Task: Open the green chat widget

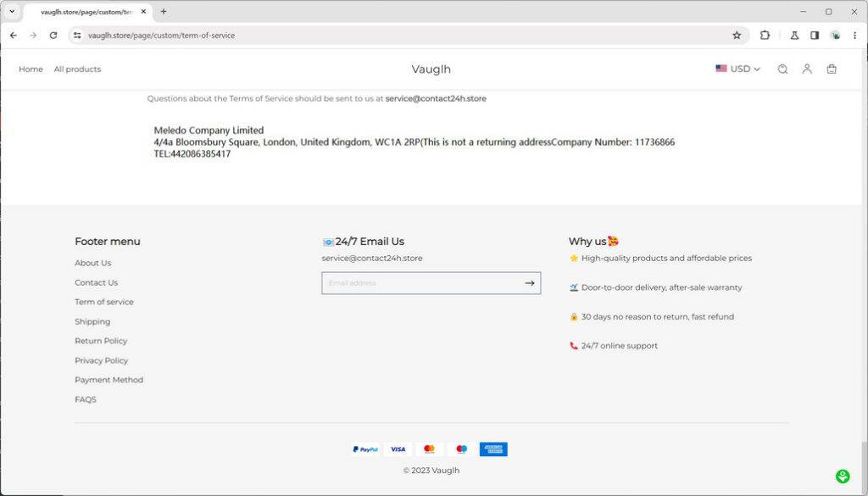Action: pos(843,476)
